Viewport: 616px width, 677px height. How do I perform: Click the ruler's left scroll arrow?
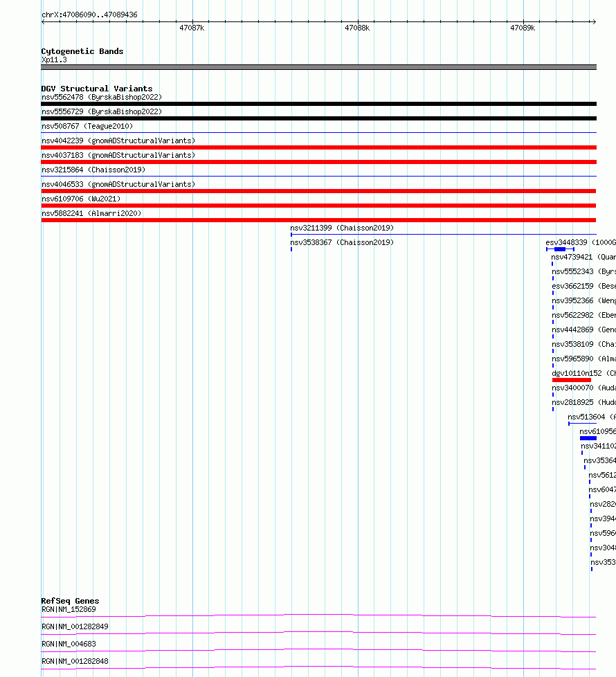point(43,21)
